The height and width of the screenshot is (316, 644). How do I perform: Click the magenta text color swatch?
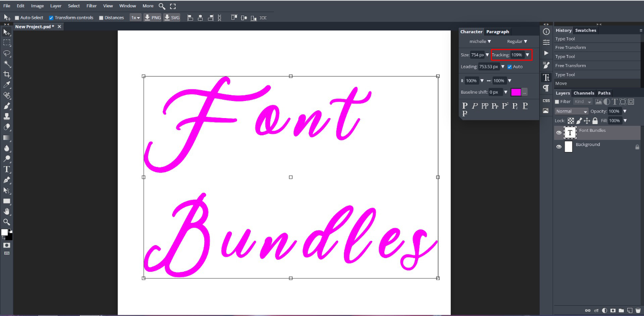click(x=516, y=92)
